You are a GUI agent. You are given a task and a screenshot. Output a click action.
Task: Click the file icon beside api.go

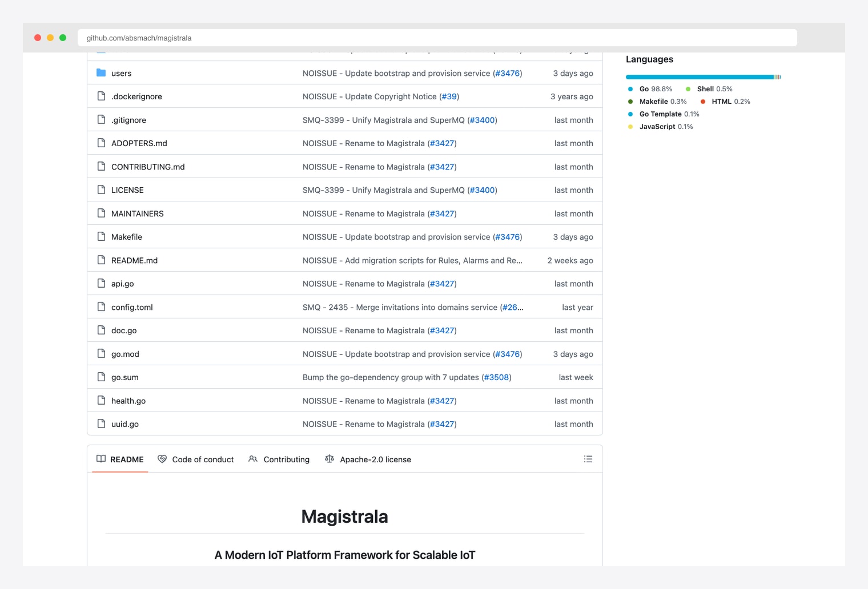tap(101, 283)
